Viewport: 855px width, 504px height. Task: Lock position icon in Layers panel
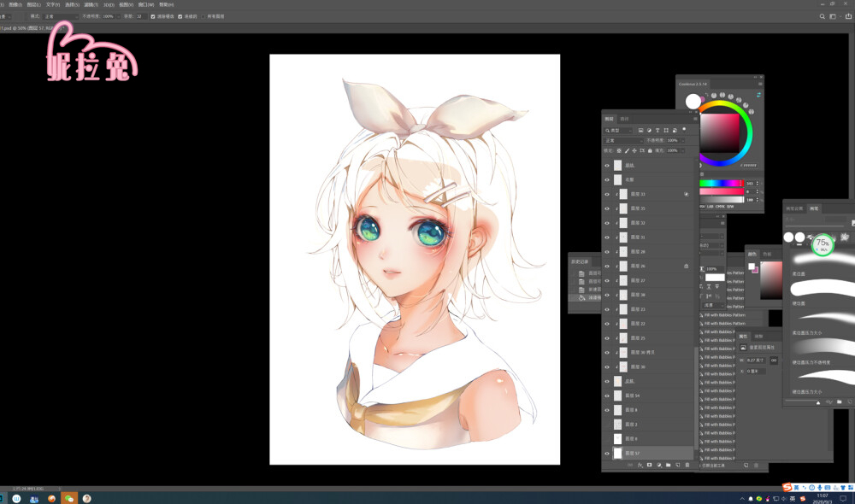click(634, 150)
